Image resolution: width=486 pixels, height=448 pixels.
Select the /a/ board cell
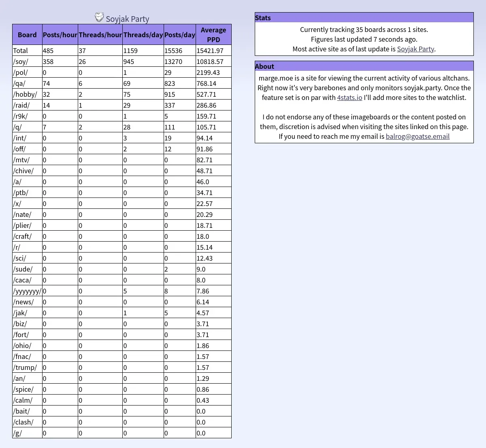pos(27,182)
